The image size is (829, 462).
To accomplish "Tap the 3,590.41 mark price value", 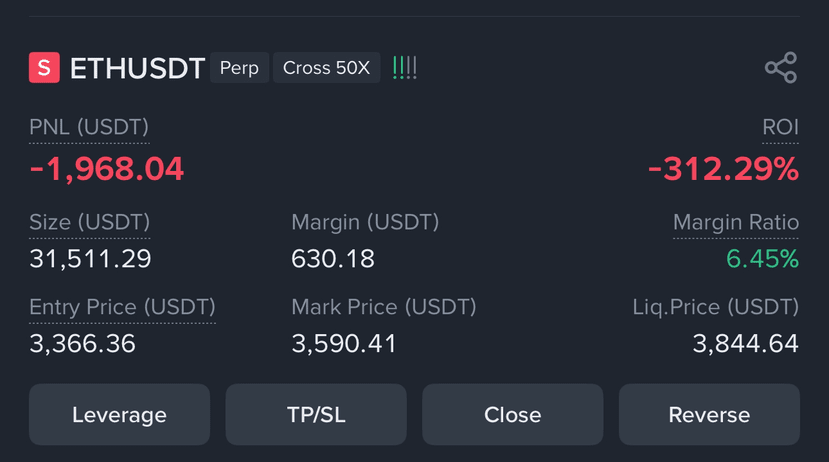I will tap(344, 344).
